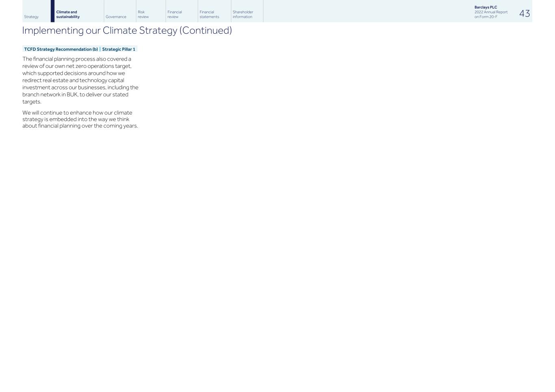Open the Shareholder information tab
This screenshot has width=555, height=392.
[x=243, y=15]
